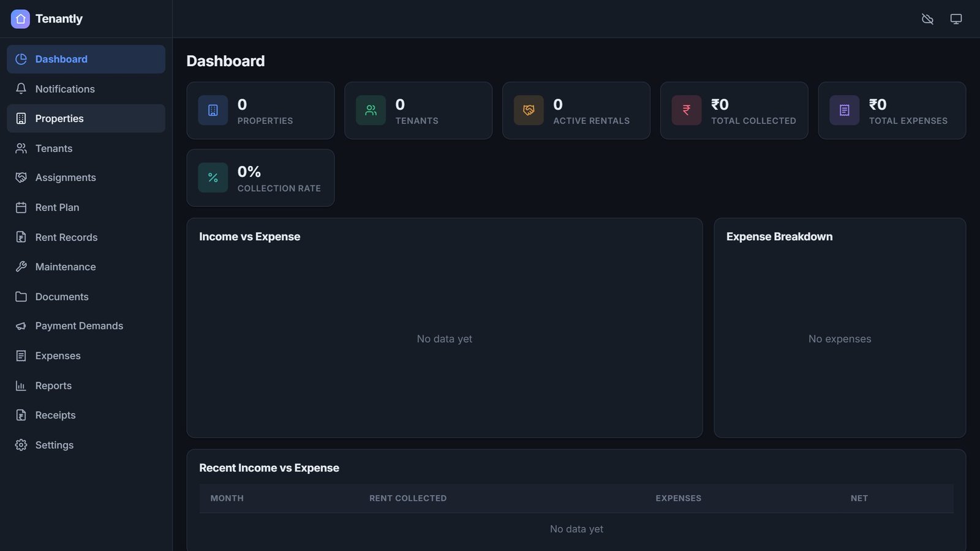Image resolution: width=980 pixels, height=551 pixels.
Task: Click the Reports bar chart icon
Action: click(x=21, y=386)
